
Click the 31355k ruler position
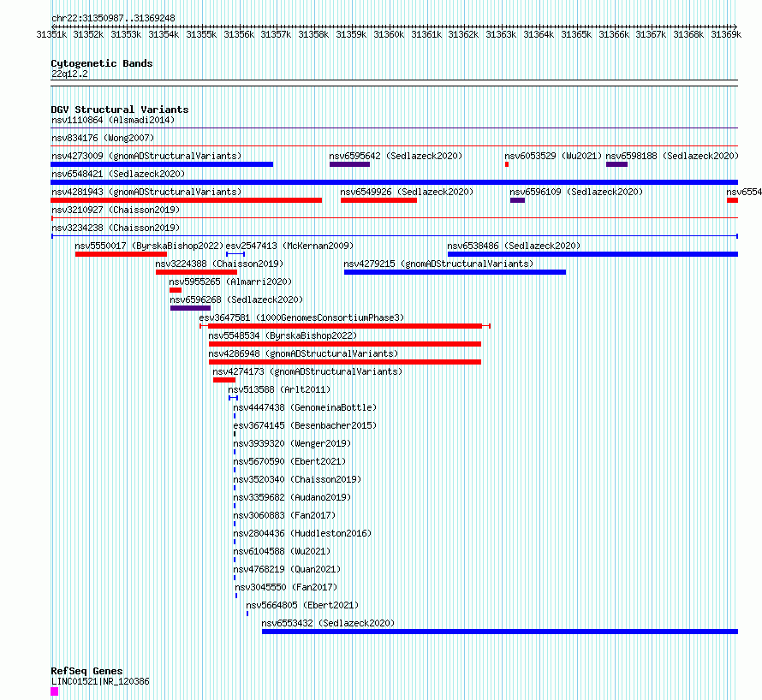coord(201,34)
